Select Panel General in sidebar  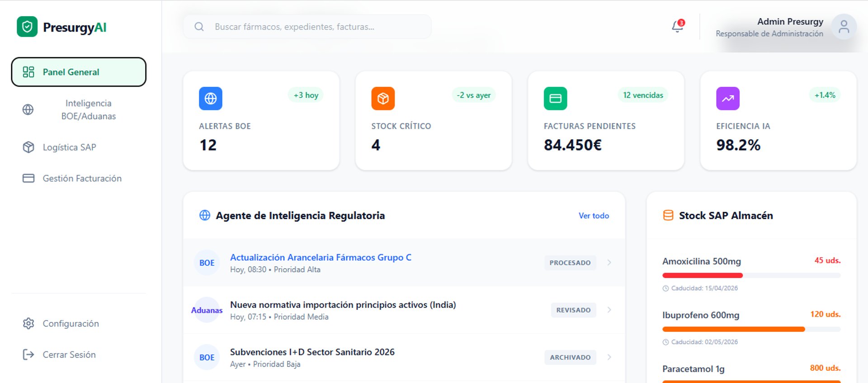point(79,72)
